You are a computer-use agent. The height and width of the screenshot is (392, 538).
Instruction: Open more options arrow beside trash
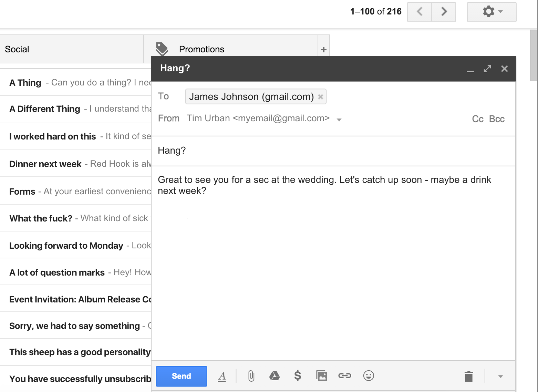(x=500, y=376)
